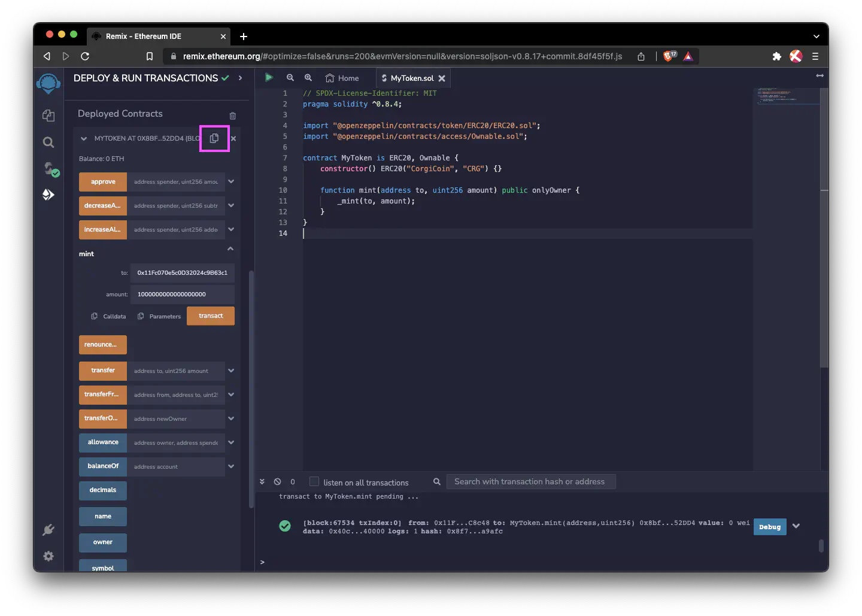Expand the transfer function inputs
The height and width of the screenshot is (616, 862).
pos(231,371)
